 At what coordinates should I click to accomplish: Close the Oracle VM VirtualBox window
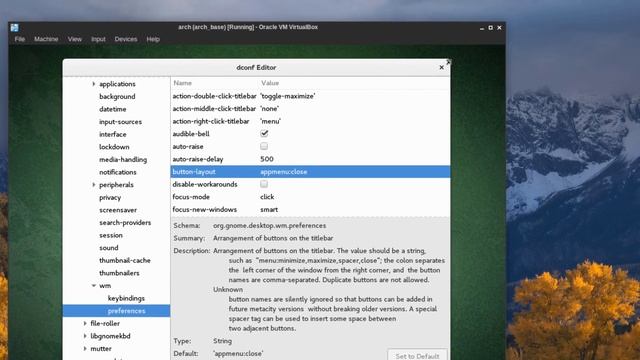[x=499, y=28]
